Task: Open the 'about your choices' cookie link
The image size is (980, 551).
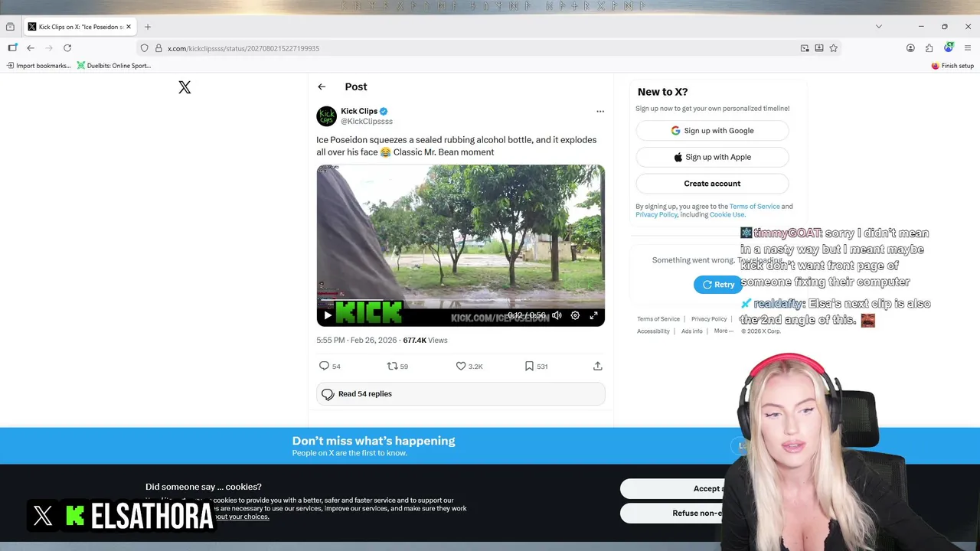Action: (x=242, y=517)
